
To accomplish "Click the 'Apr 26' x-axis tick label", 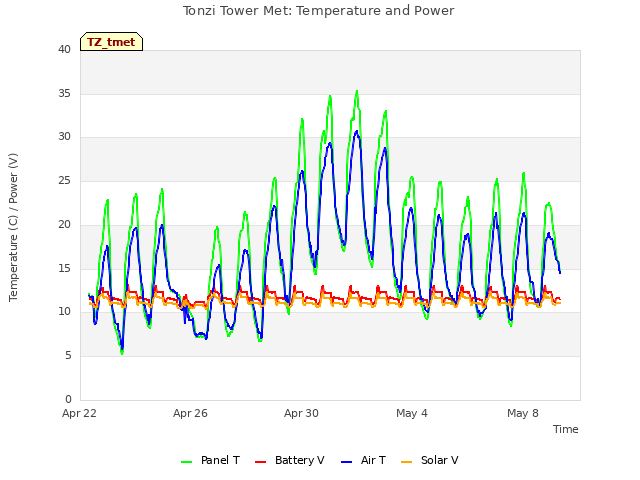I will (190, 413).
